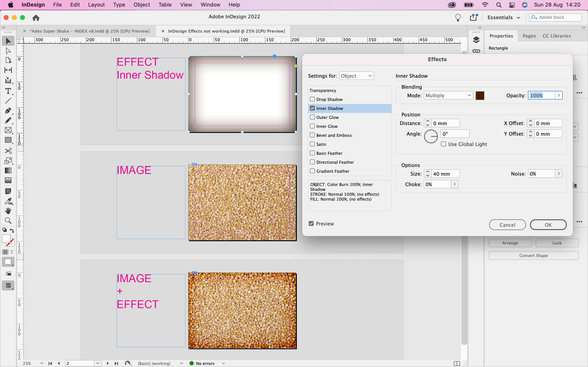Toggle Use Global Light option
Image resolution: width=588 pixels, height=367 pixels.
tap(443, 144)
